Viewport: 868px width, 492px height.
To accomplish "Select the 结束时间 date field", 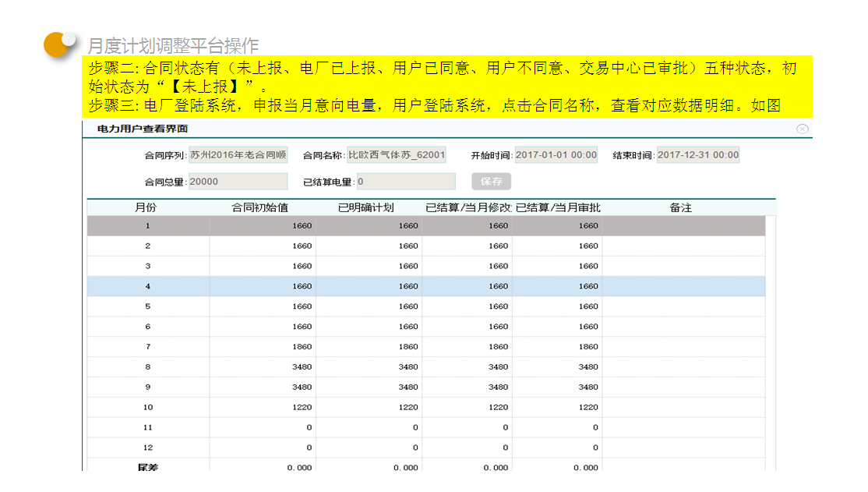I will [x=697, y=155].
